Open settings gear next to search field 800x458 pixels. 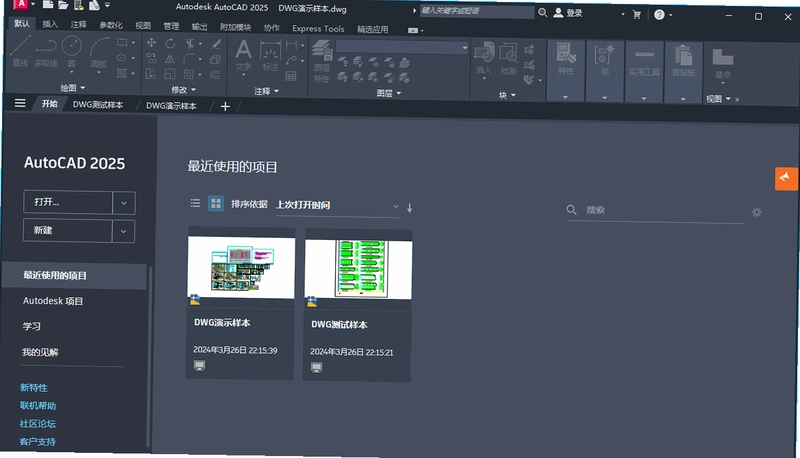click(757, 212)
